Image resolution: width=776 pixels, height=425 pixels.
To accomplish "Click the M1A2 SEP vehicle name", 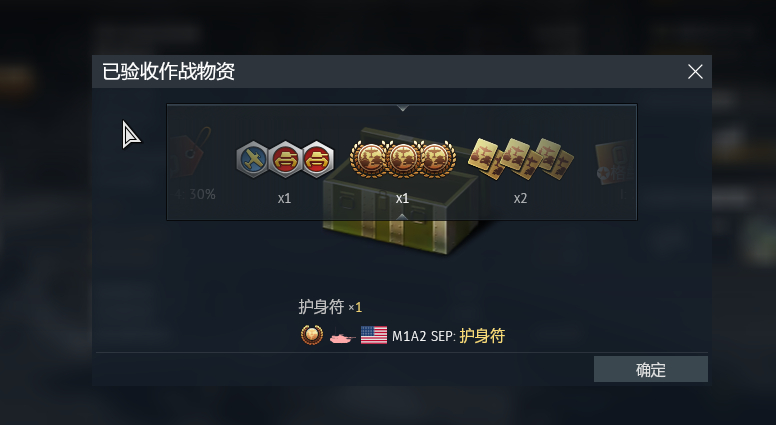I will (422, 336).
